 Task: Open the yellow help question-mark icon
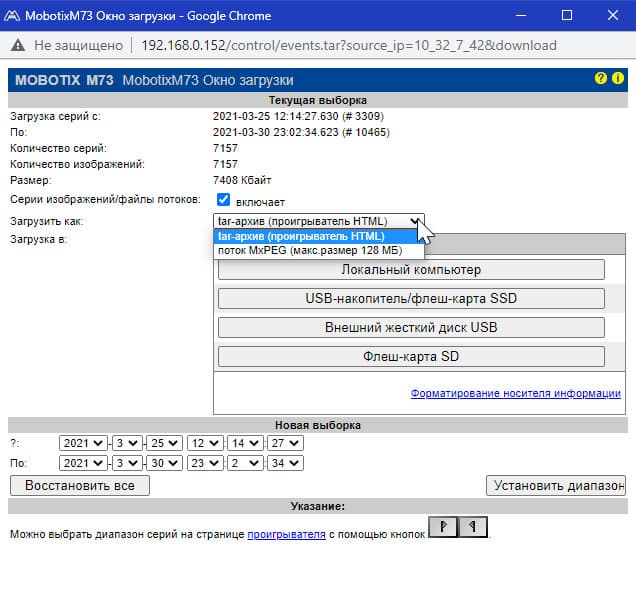(600, 78)
